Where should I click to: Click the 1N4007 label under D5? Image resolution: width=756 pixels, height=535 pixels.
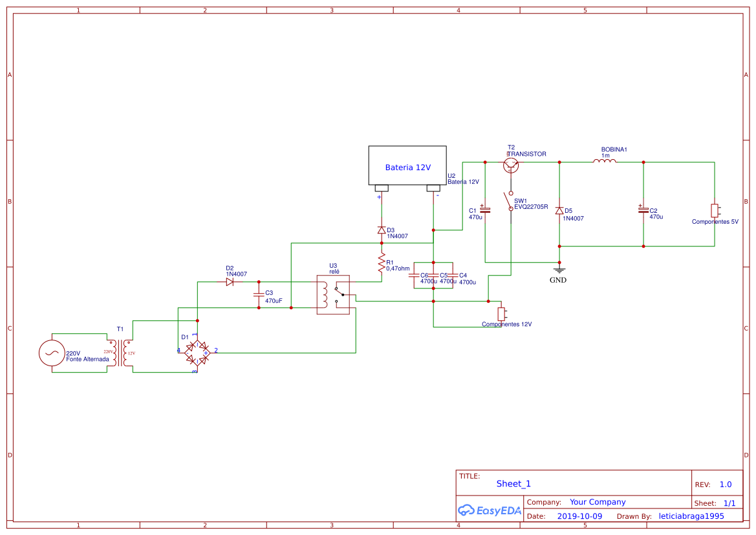[x=573, y=219]
